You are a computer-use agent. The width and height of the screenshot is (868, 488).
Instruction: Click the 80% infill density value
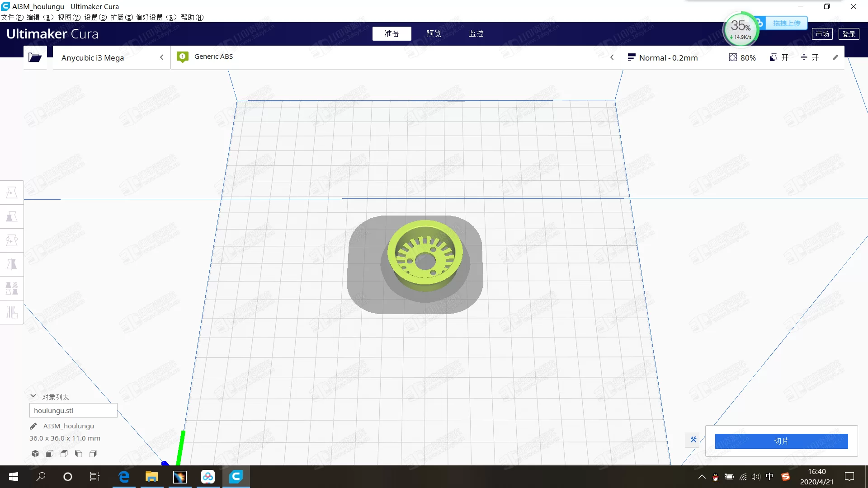tap(748, 57)
